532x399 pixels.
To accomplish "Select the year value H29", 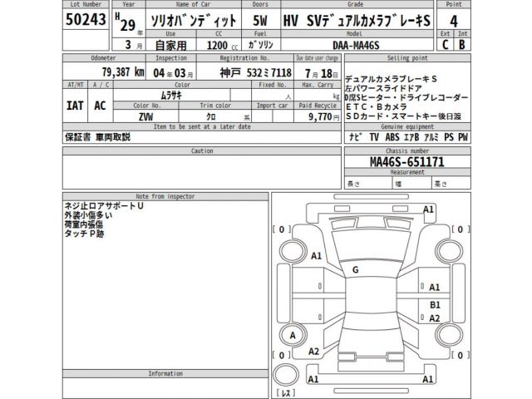I will tap(126, 22).
